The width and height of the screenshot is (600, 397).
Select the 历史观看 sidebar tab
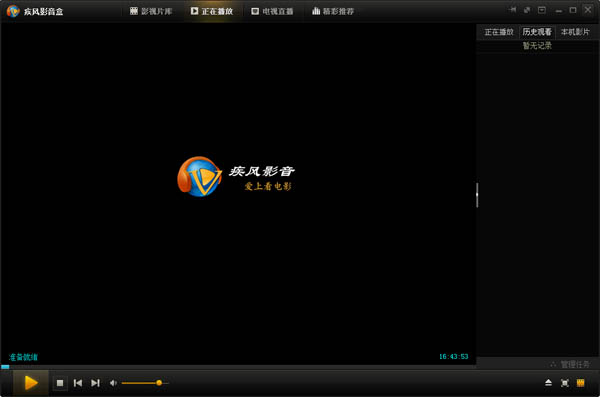point(537,32)
